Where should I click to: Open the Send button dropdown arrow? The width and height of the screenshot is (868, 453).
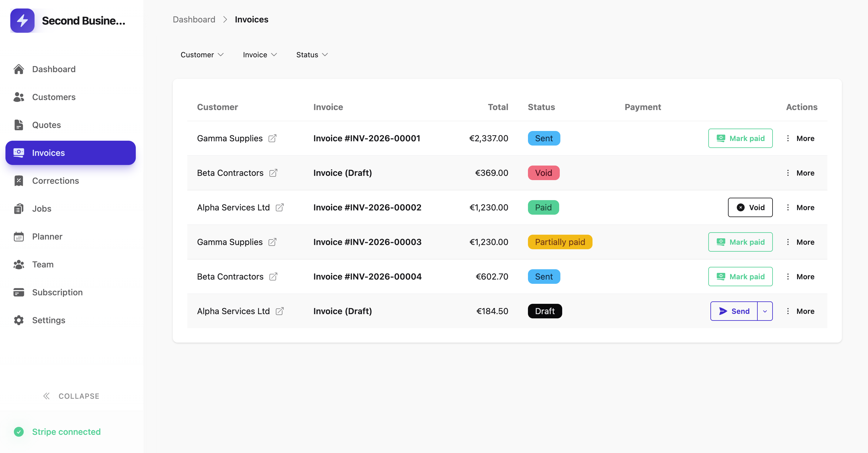[765, 311]
